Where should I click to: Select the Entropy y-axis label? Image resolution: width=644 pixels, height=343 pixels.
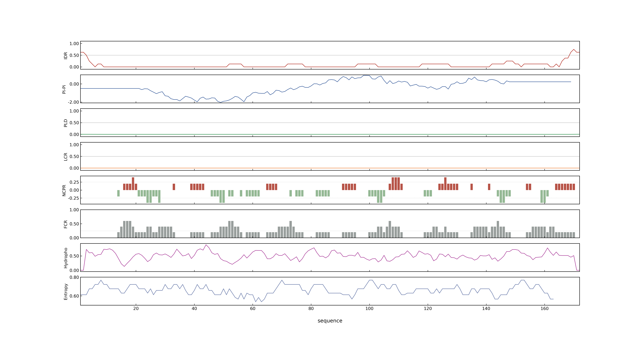[x=66, y=291]
